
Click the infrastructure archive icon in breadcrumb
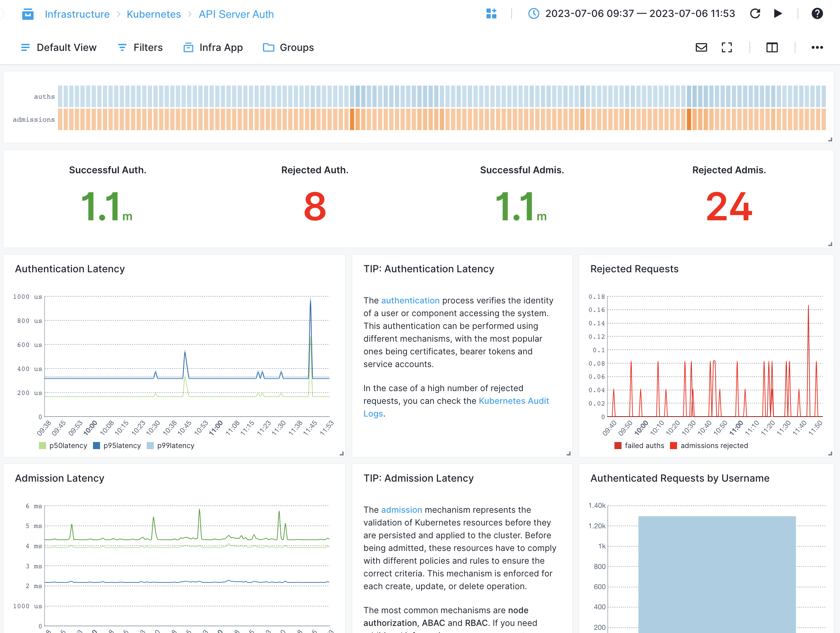(28, 14)
